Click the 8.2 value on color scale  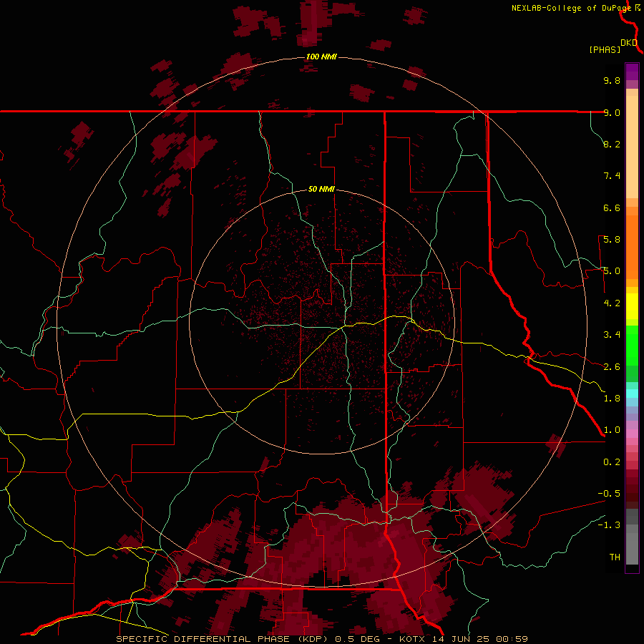click(x=612, y=145)
